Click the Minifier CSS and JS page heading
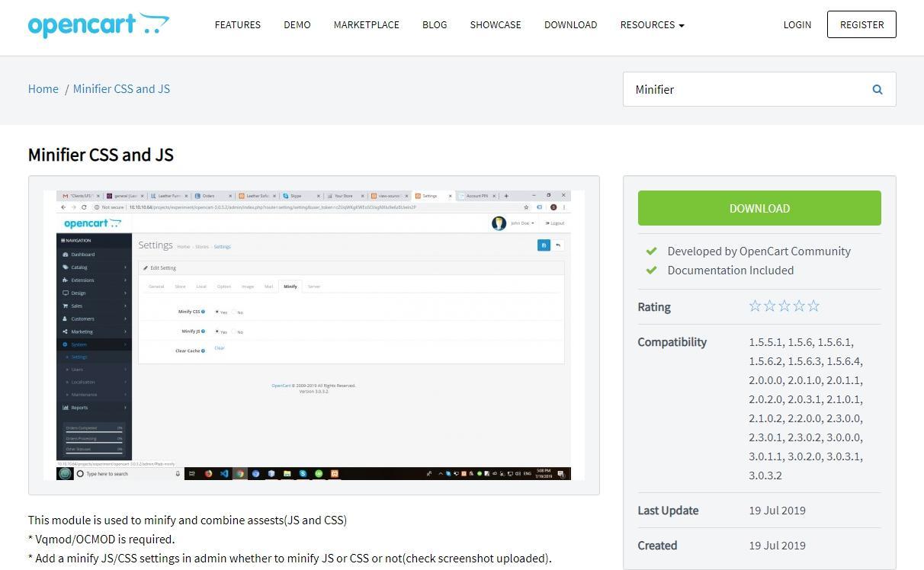The height and width of the screenshot is (570, 924). tap(101, 155)
